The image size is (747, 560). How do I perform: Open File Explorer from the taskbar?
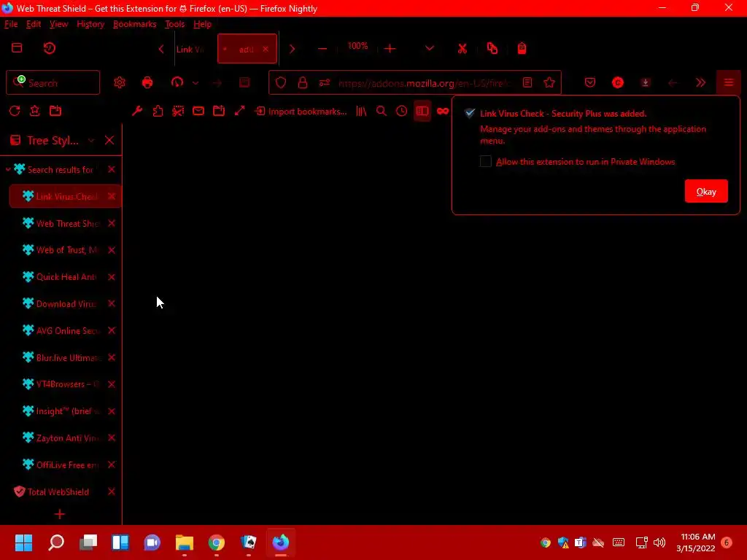[x=185, y=542]
